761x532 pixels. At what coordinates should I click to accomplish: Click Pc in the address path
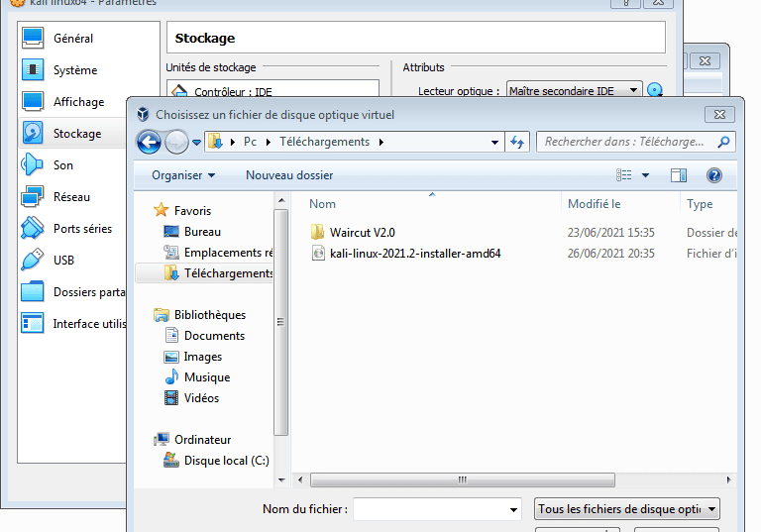(x=250, y=142)
